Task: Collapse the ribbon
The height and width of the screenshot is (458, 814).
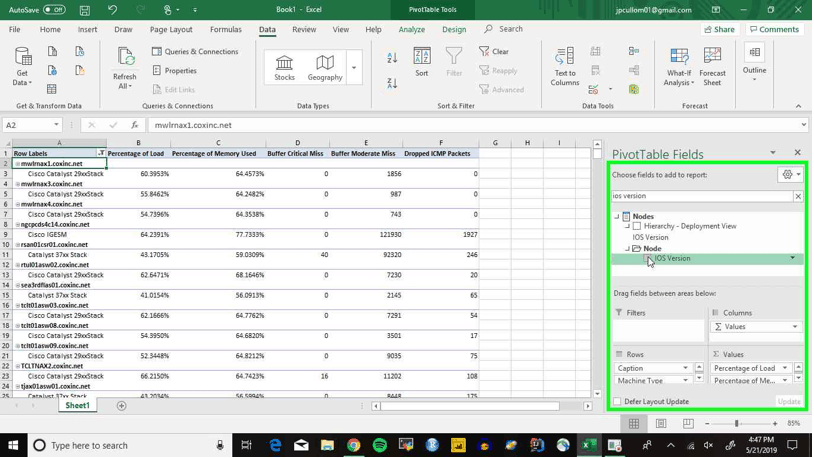Action: coord(798,106)
